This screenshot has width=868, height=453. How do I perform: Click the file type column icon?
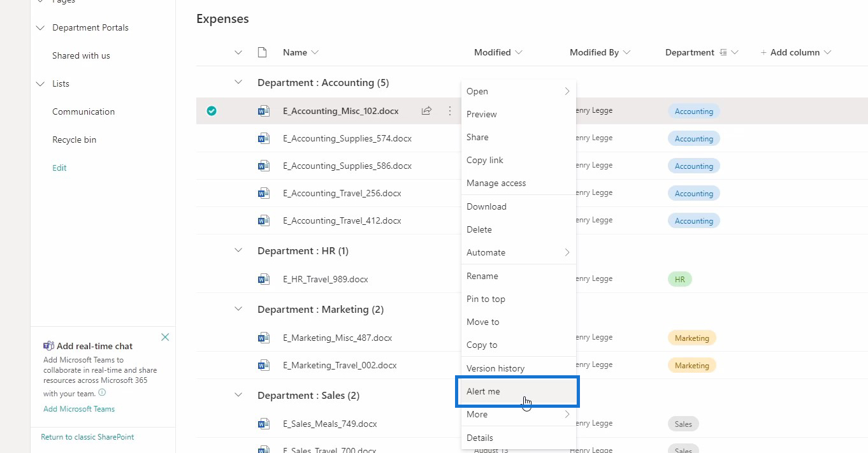(x=262, y=52)
